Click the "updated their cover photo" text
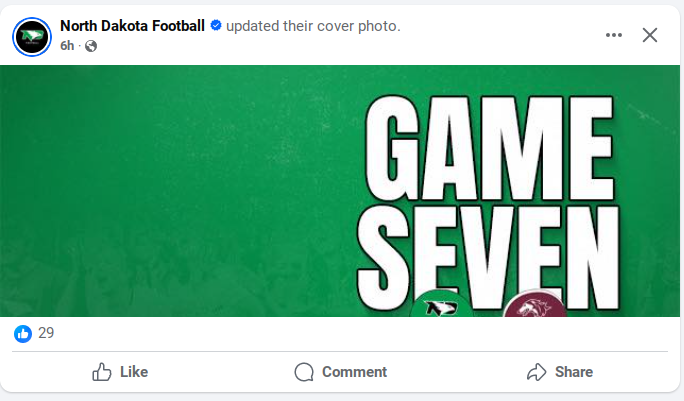Viewport: 684px width, 401px height. pyautogui.click(x=313, y=25)
